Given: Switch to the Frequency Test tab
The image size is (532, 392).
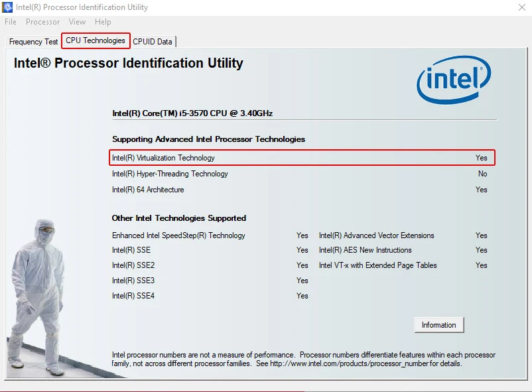Looking at the screenshot, I should (x=32, y=41).
